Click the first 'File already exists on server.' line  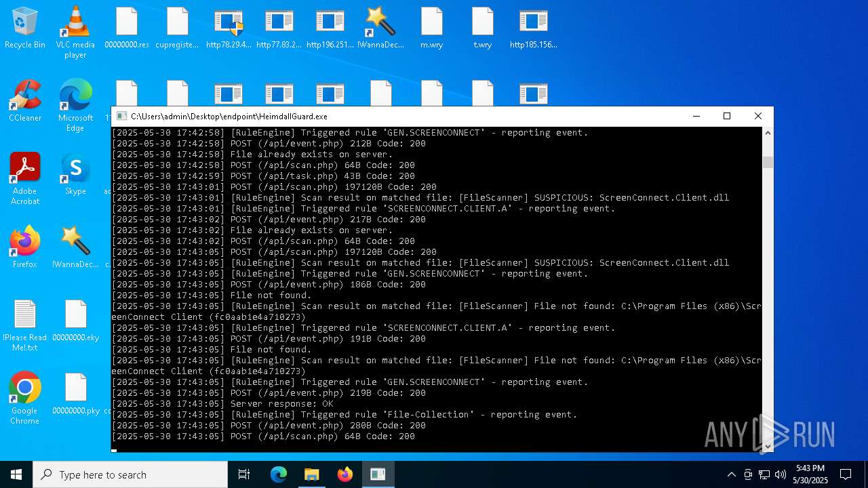[x=252, y=155]
